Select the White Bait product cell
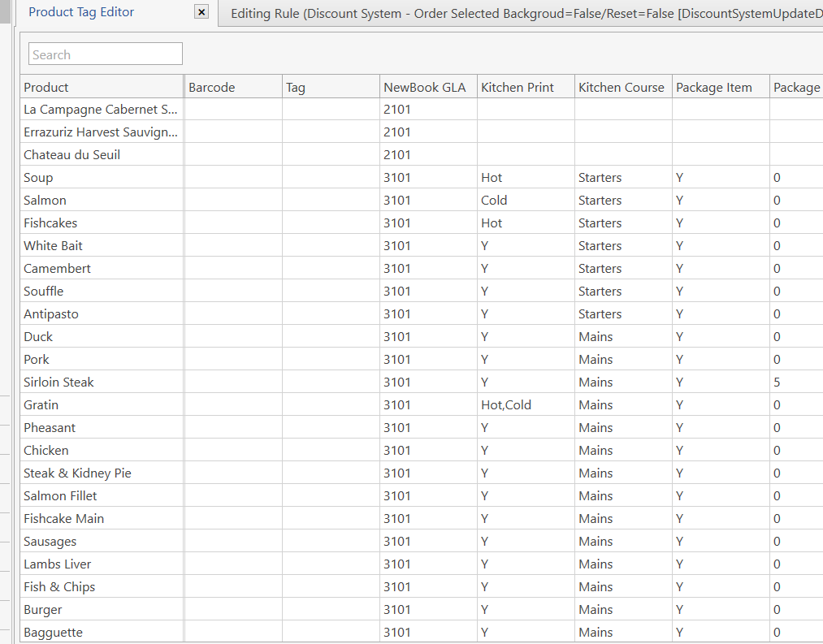The height and width of the screenshot is (644, 823). (102, 245)
